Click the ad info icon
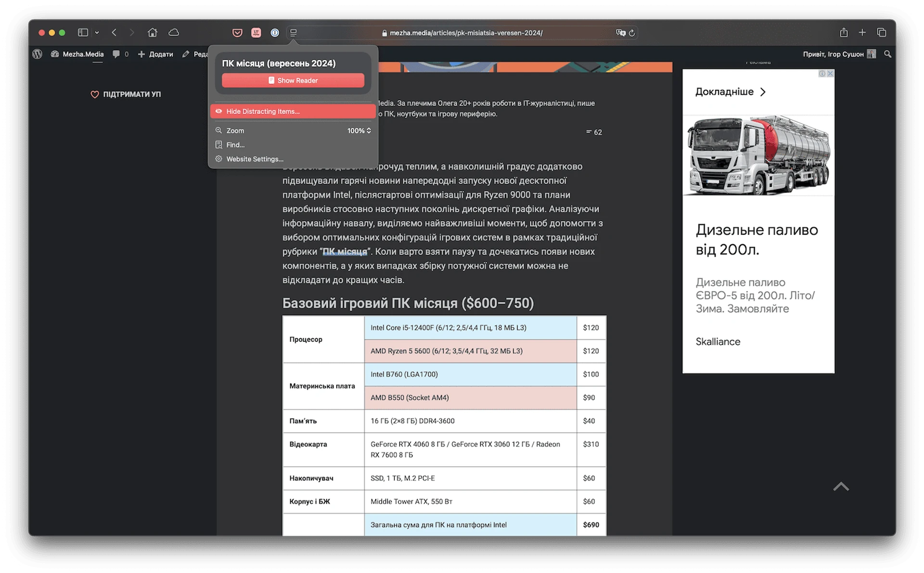Viewport: 924px width, 573px height. (x=822, y=74)
